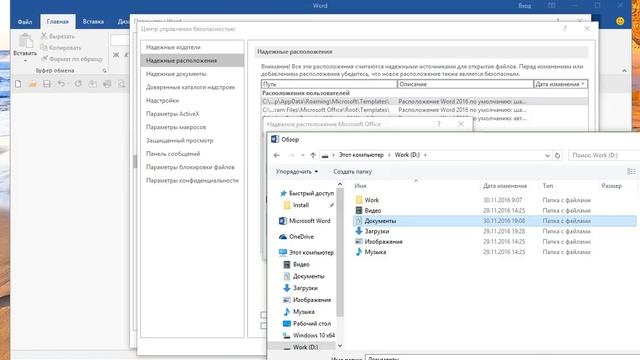Click Создать папку button
640x360 pixels.
coord(352,172)
